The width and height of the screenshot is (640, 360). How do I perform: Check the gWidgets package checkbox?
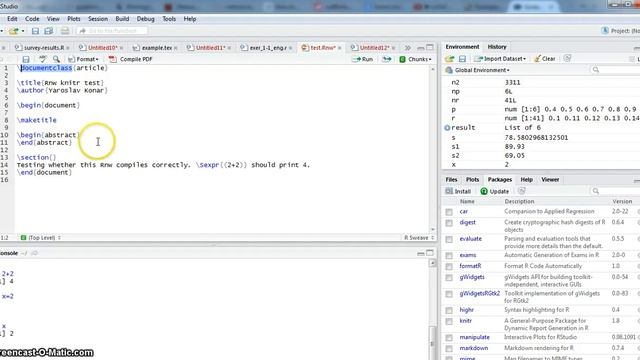[x=449, y=278]
